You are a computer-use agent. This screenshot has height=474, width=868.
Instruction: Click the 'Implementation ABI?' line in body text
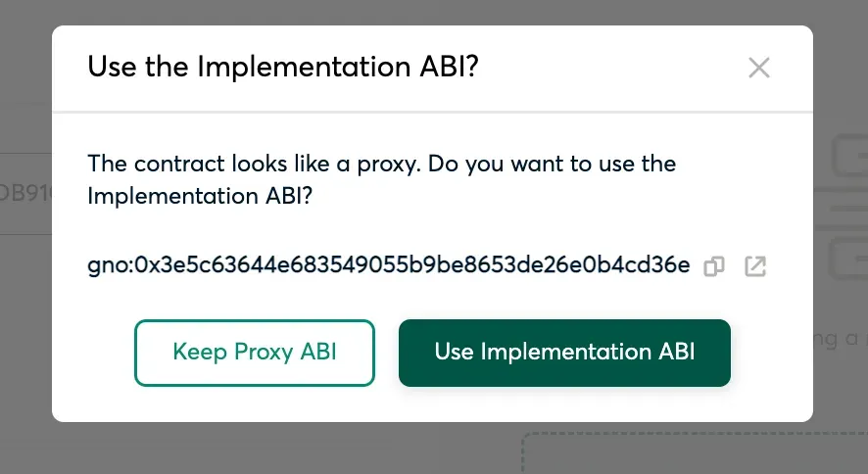point(200,196)
